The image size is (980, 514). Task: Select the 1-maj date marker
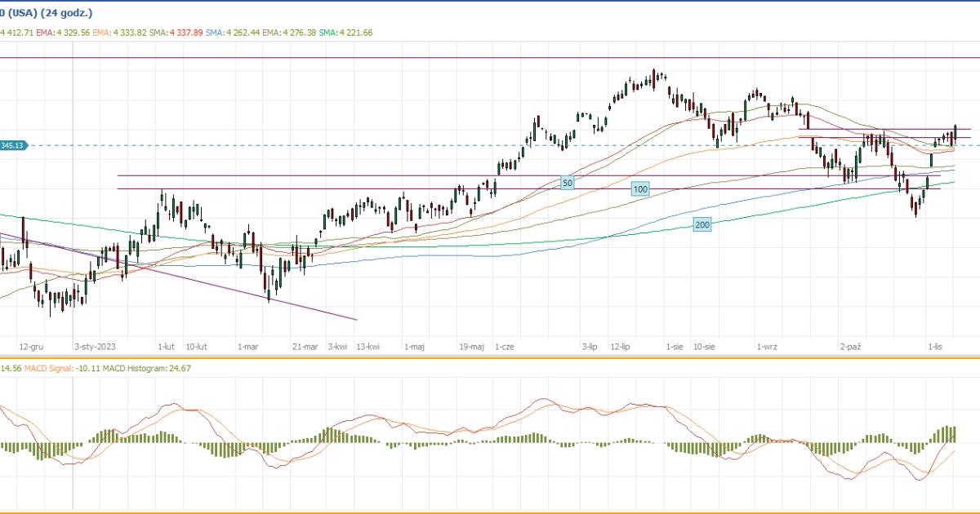414,347
